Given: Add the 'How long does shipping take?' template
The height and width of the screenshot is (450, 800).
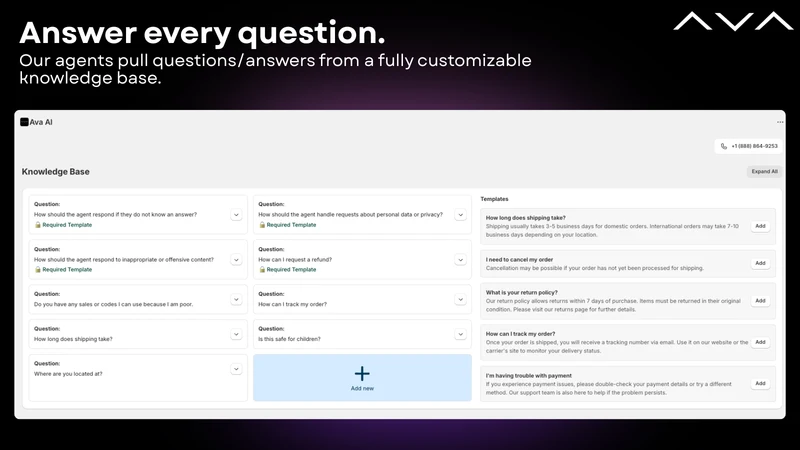Looking at the screenshot, I should pyautogui.click(x=760, y=226).
